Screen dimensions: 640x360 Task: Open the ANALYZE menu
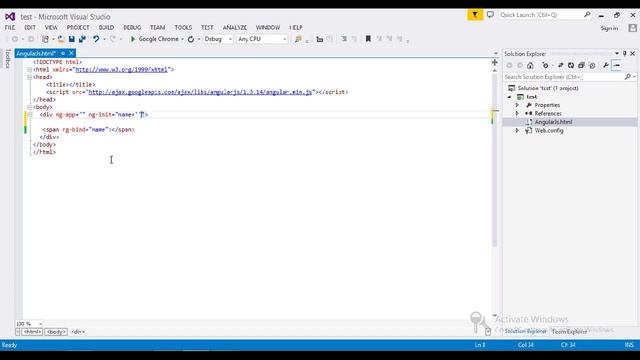coord(235,27)
